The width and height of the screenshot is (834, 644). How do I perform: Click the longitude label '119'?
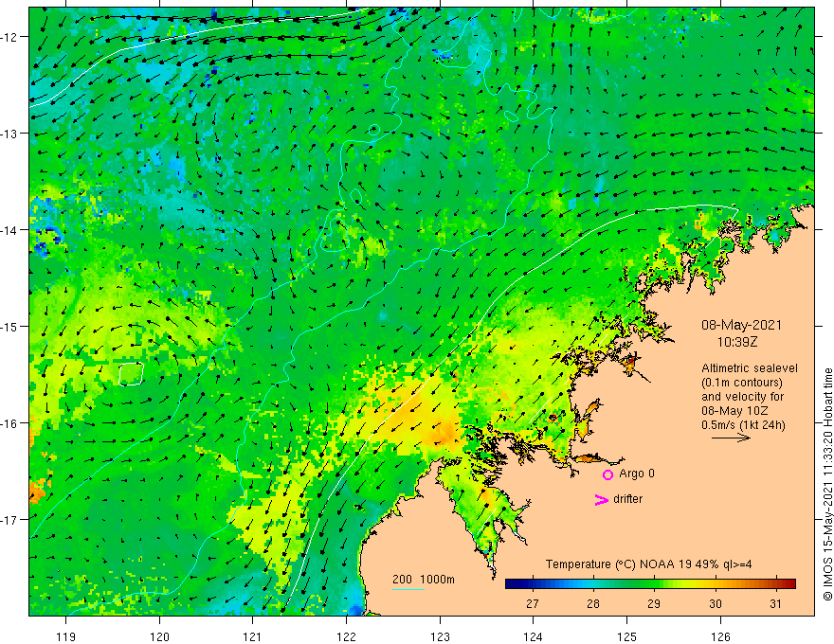[66, 636]
